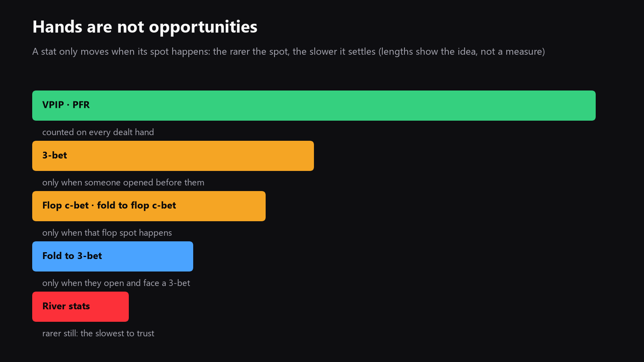The width and height of the screenshot is (644, 362).
Task: Click the VPIP · PFR label text
Action: (x=66, y=105)
